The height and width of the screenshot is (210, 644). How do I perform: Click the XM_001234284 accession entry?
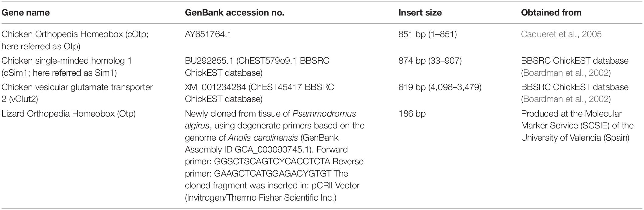point(215,87)
